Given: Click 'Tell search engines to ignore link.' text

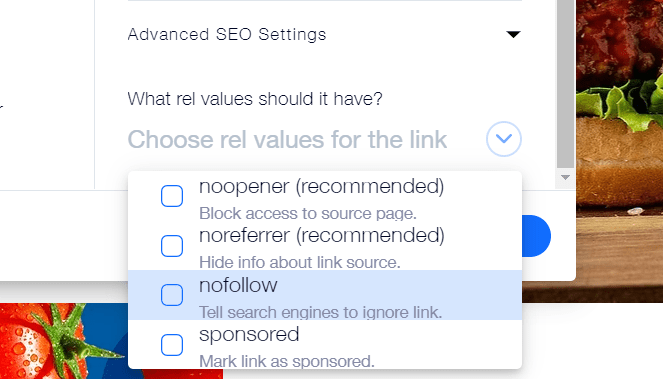Looking at the screenshot, I should pyautogui.click(x=321, y=312).
